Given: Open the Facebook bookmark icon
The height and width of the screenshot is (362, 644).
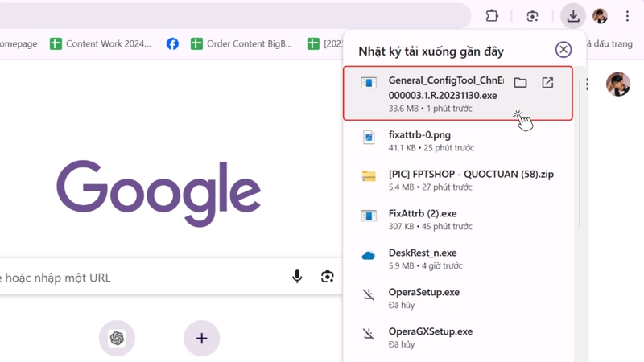Looking at the screenshot, I should 172,43.
